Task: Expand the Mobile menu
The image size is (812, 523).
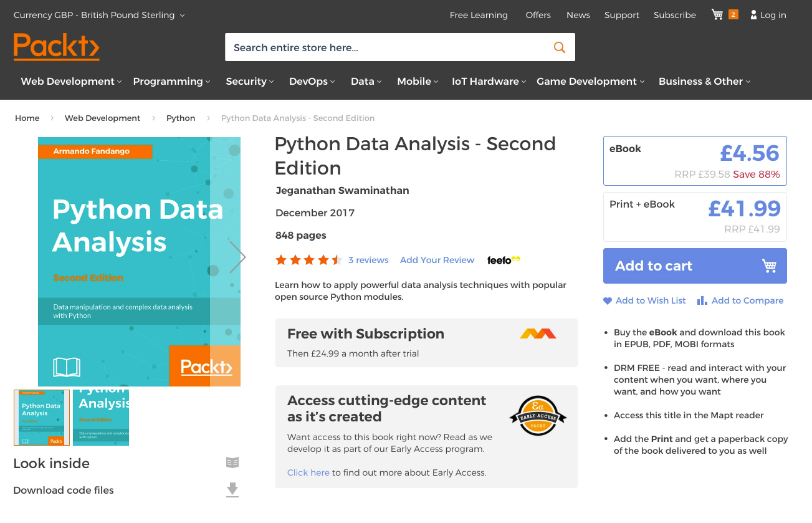Action: (x=418, y=81)
